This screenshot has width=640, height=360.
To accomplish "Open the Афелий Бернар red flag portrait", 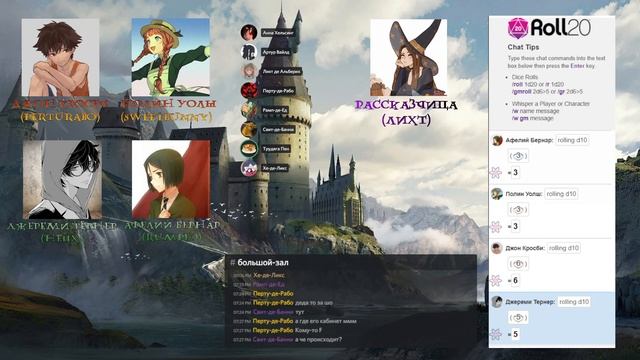I will pyautogui.click(x=171, y=180).
